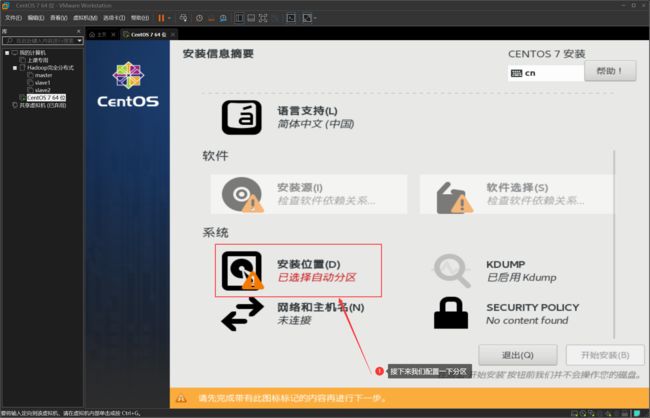Open the 编辑(E) menu
Screen dimensions: 650x418
coord(36,18)
